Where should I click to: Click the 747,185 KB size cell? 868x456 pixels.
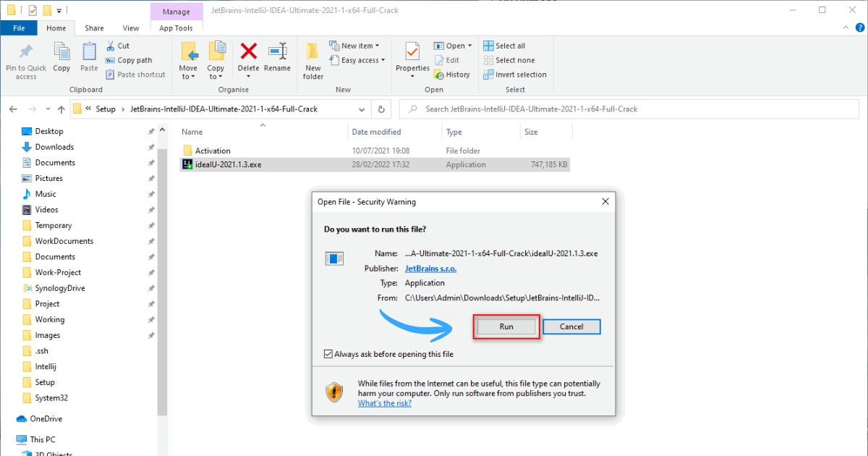549,164
